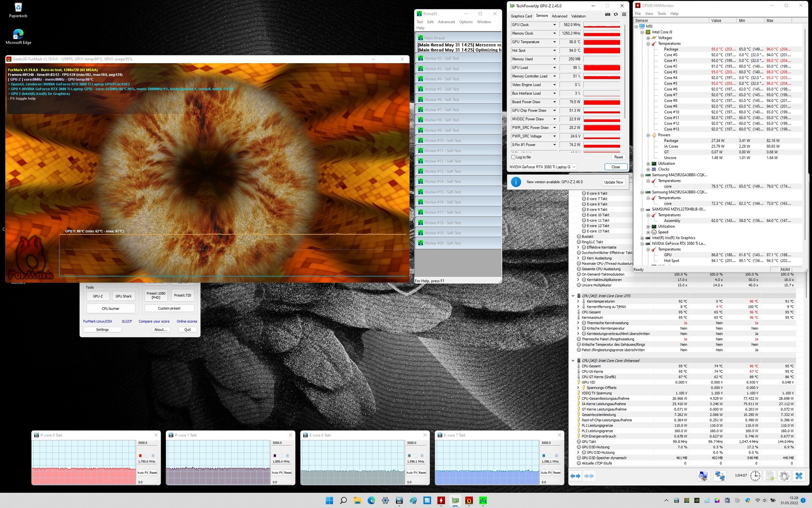Image resolution: width=812 pixels, height=508 pixels.
Task: Click HWiNFO log file plus icon
Action: coord(770,476)
